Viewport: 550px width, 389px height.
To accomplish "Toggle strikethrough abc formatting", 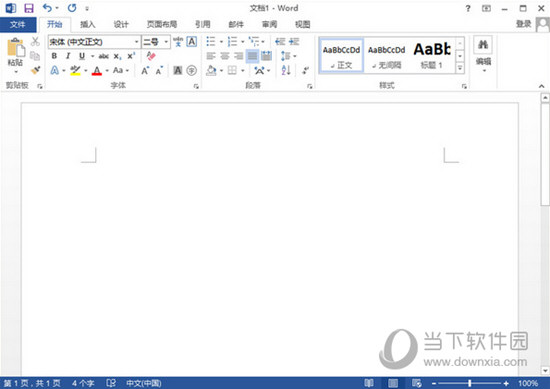I will [x=103, y=56].
